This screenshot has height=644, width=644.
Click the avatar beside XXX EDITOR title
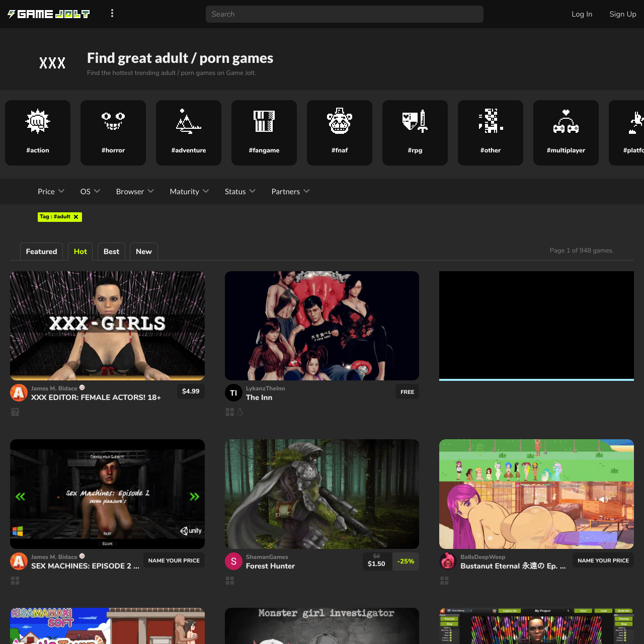[19, 393]
